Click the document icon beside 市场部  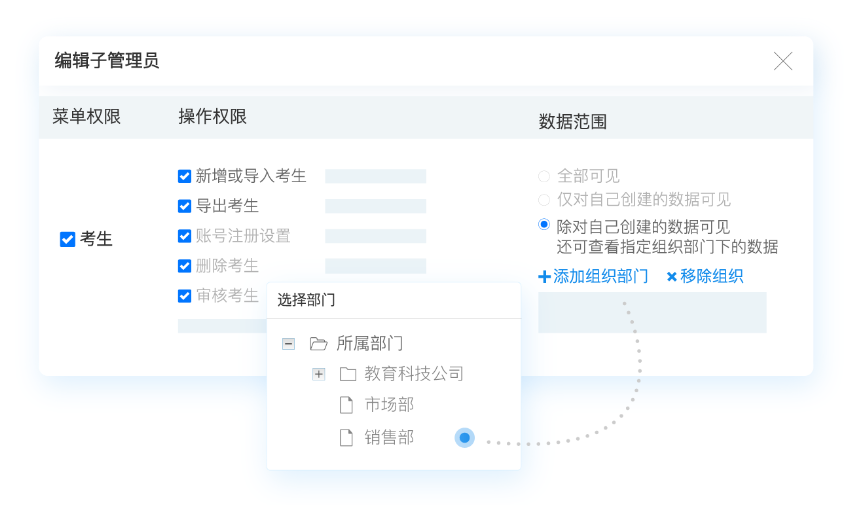[347, 405]
